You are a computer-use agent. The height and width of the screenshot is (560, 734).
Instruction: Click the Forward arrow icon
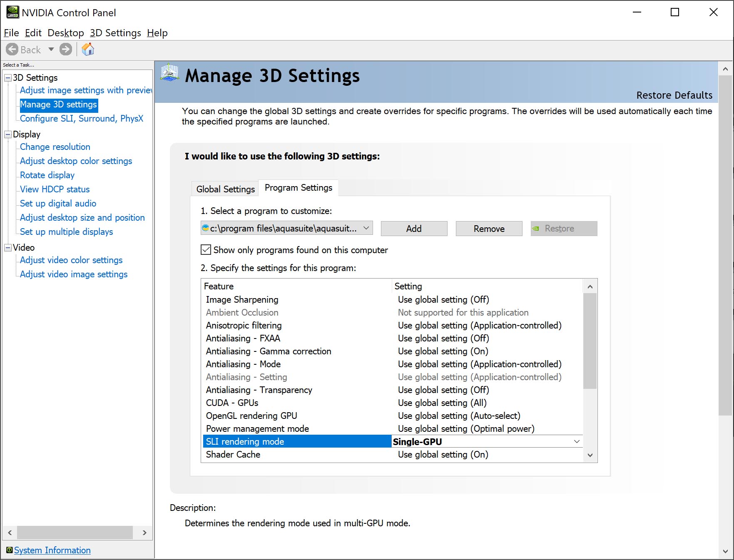66,50
